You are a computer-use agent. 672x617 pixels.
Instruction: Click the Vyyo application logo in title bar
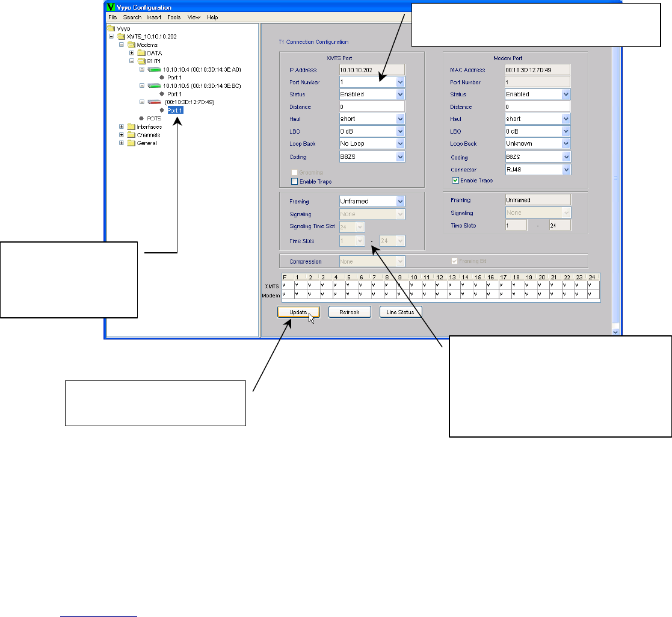click(111, 7)
